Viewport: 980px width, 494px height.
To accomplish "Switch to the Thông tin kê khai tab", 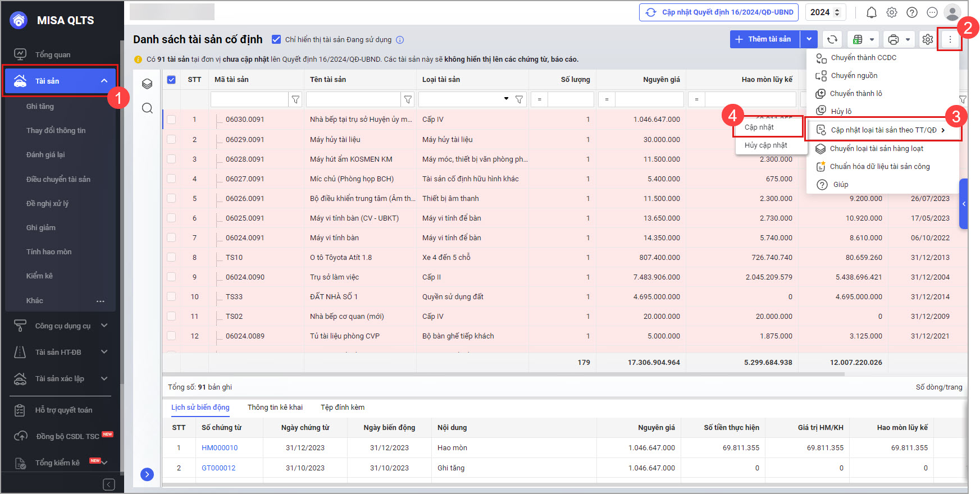I will (x=275, y=407).
